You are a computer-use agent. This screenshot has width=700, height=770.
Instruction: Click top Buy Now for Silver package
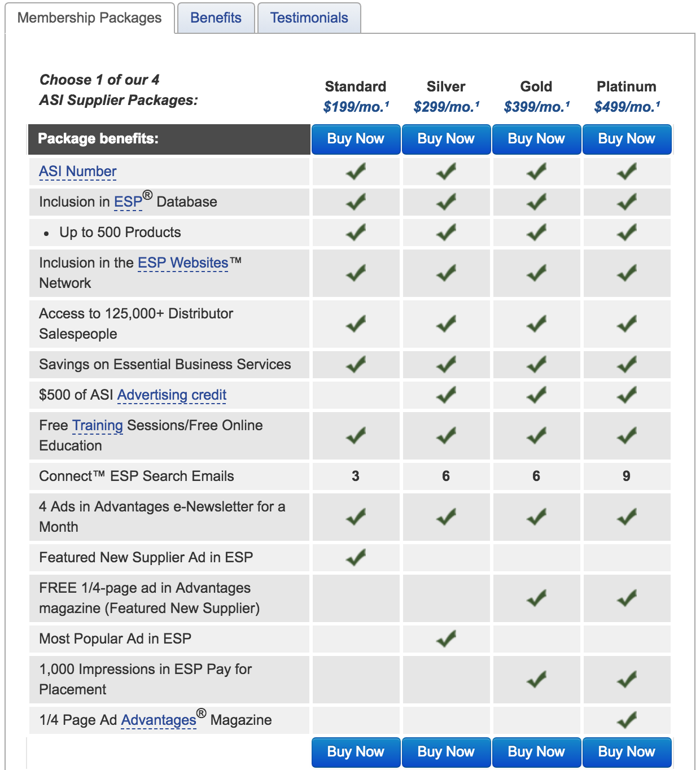click(x=446, y=139)
